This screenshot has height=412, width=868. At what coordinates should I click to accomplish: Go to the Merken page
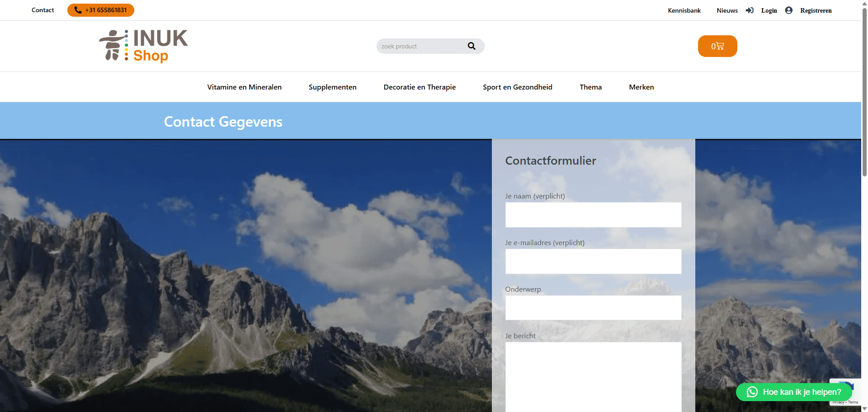click(641, 87)
